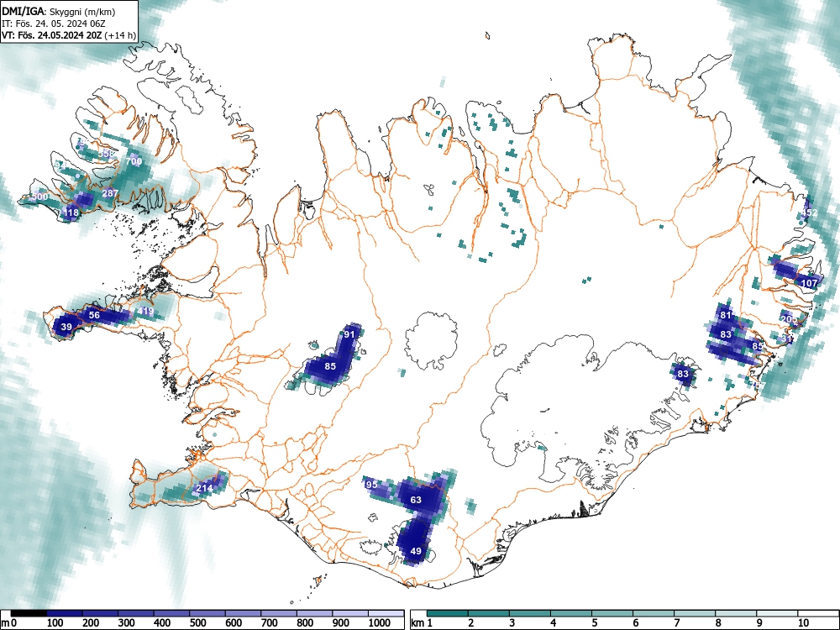Click visibility value 700 on the map

pos(134,161)
